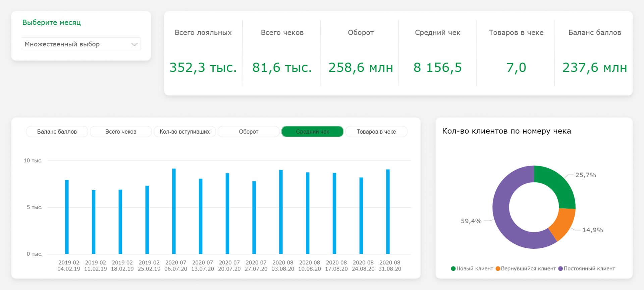Click purple Постоянный клиент legend marker

pyautogui.click(x=560, y=269)
